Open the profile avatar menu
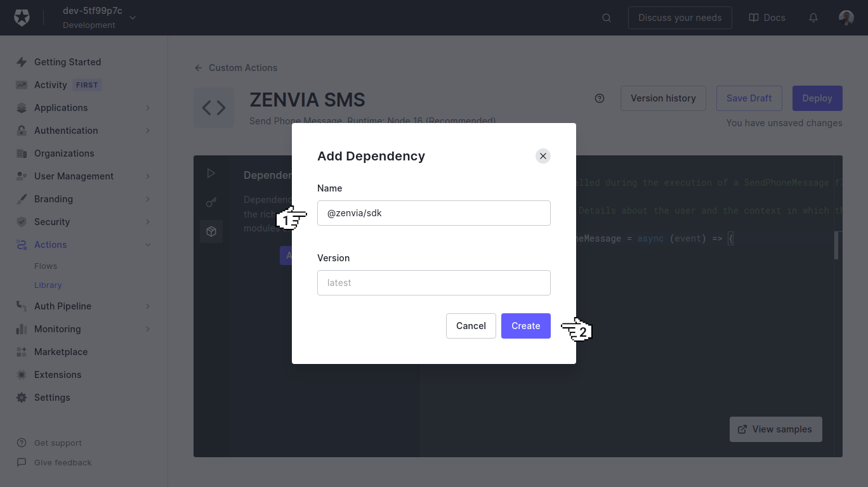The width and height of the screenshot is (868, 487). (x=846, y=18)
